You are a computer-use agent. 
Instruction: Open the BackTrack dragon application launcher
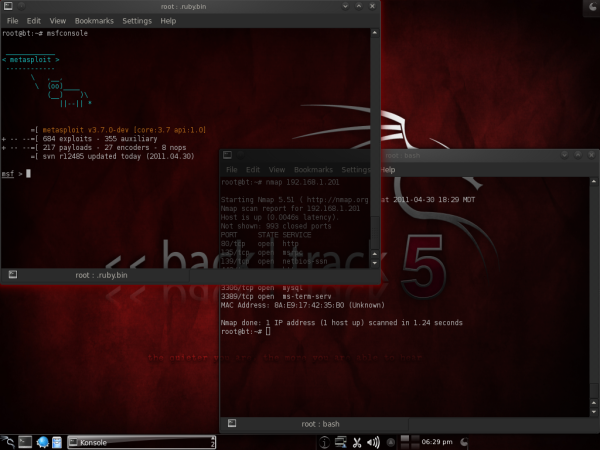(x=7, y=442)
